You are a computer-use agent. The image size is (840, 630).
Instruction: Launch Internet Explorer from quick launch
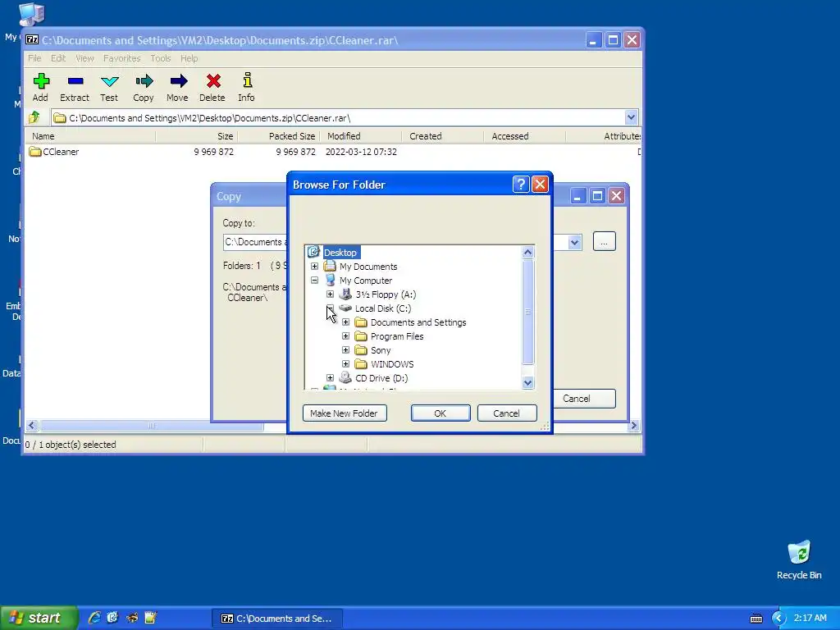(x=95, y=618)
